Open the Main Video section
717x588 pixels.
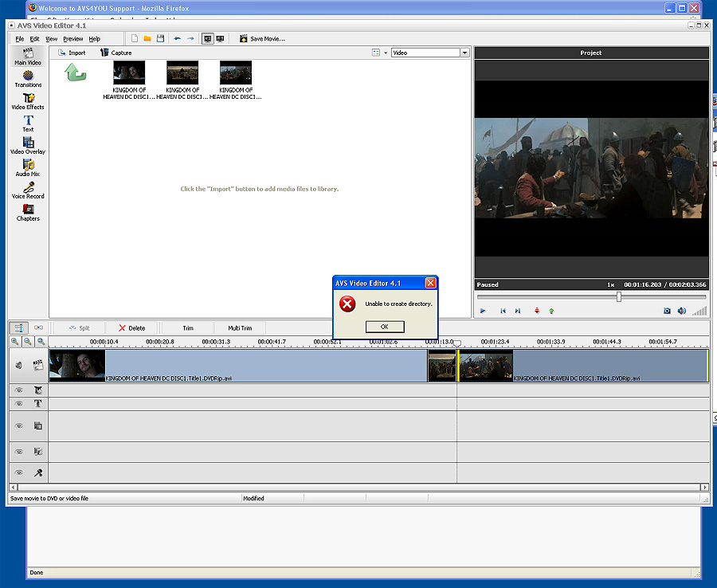[x=28, y=57]
